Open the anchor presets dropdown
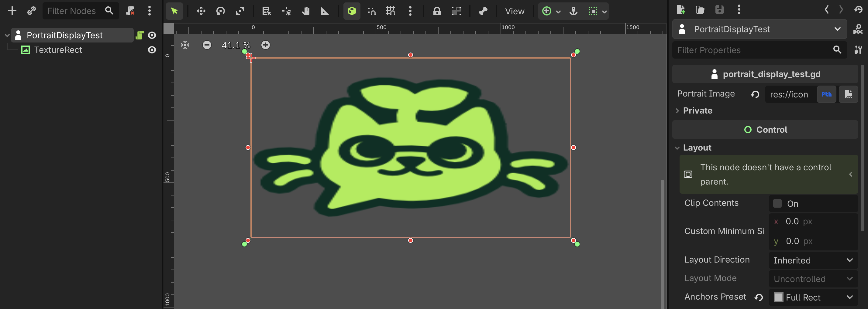Screen dimensions: 868x309 551,11
